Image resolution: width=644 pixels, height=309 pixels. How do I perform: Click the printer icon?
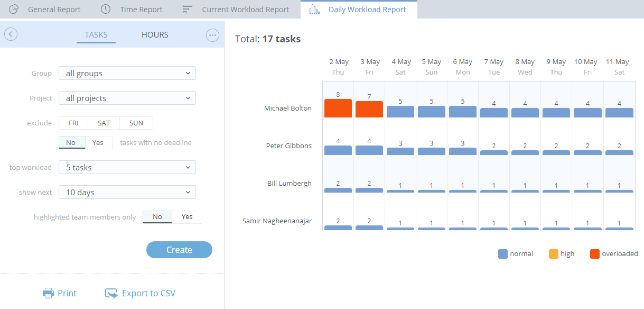coord(49,293)
